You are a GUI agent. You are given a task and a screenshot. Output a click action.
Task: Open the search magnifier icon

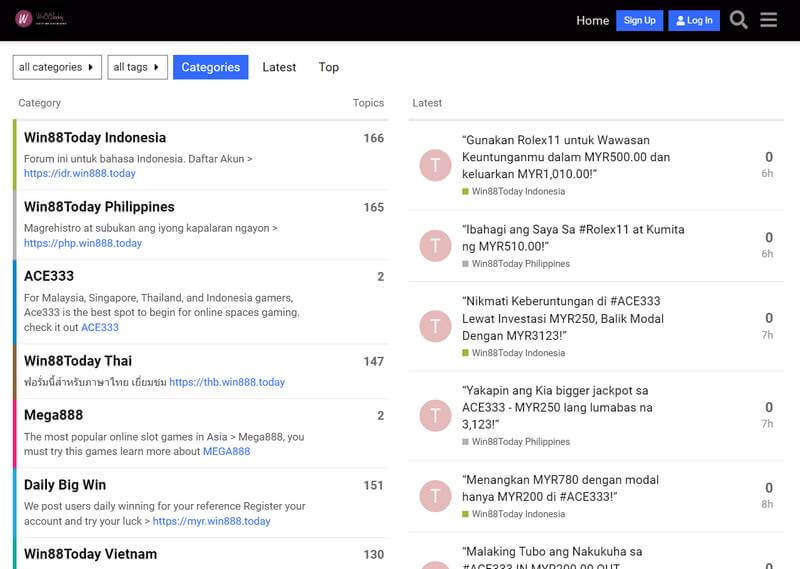pos(738,20)
